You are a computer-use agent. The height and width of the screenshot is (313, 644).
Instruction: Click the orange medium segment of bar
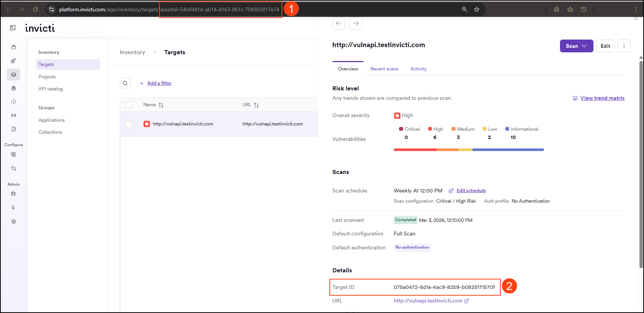click(447, 150)
